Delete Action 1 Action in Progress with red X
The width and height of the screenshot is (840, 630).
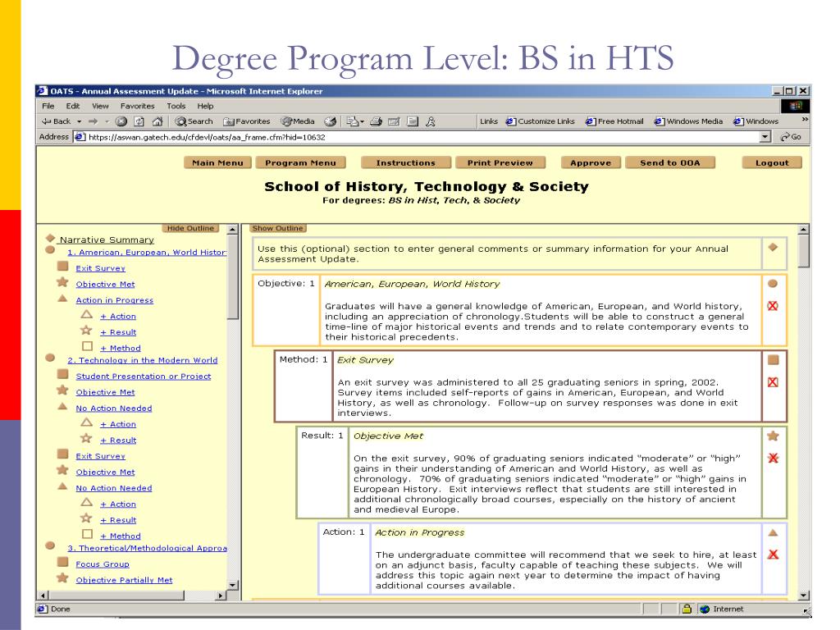tap(773, 555)
